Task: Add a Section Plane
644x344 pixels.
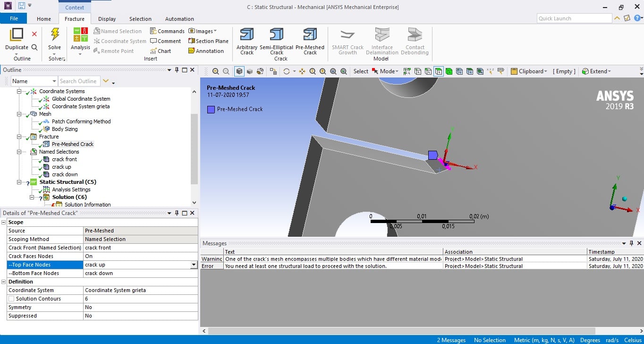Action: click(208, 41)
